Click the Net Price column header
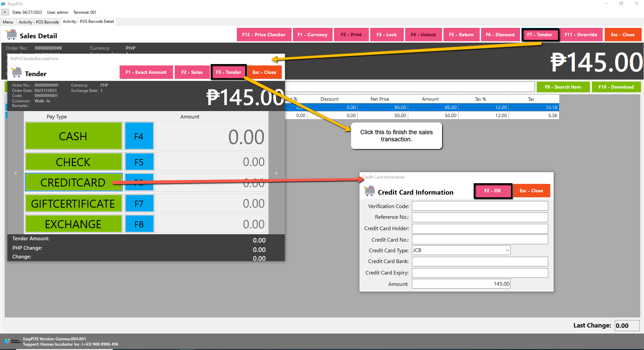The image size is (644, 350). click(383, 99)
